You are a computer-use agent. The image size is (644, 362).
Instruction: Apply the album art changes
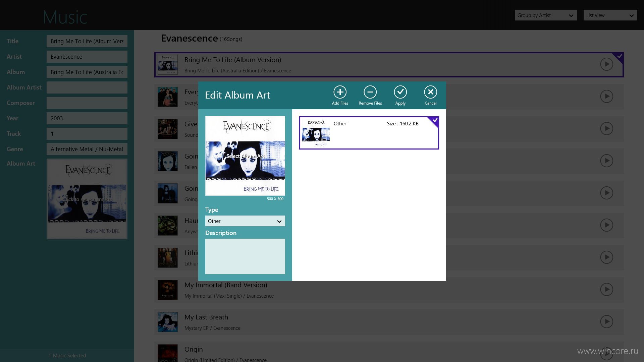(400, 92)
